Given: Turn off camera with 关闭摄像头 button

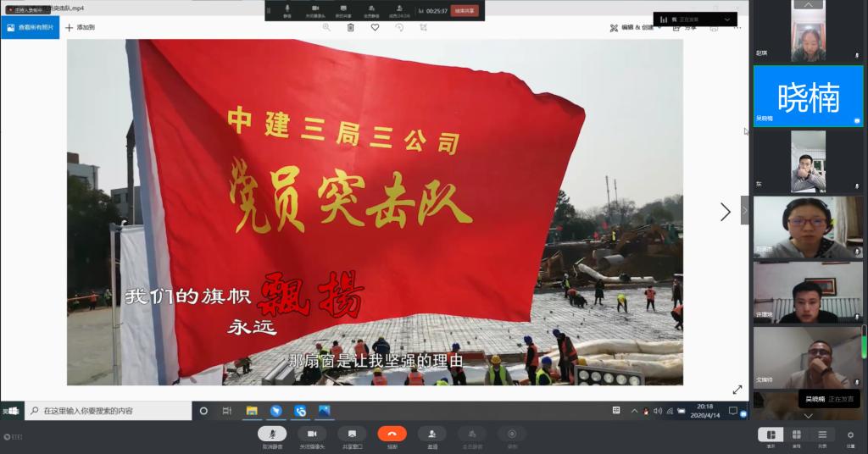Looking at the screenshot, I should point(312,435).
